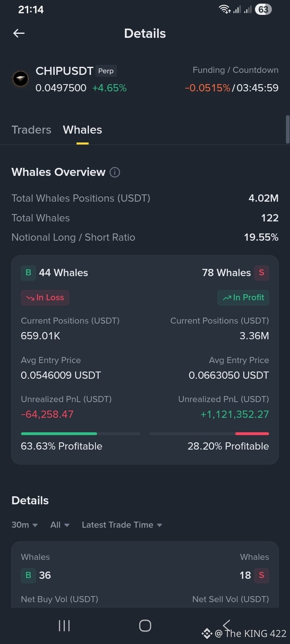Tap the vertical scrollbar on right edge
The height and width of the screenshot is (644, 290).
pos(288,129)
